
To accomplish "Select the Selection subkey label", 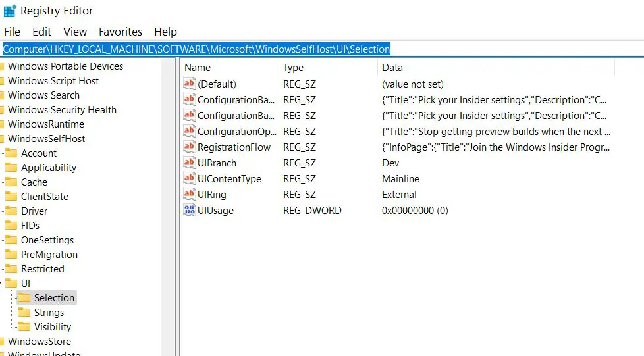I will point(54,297).
